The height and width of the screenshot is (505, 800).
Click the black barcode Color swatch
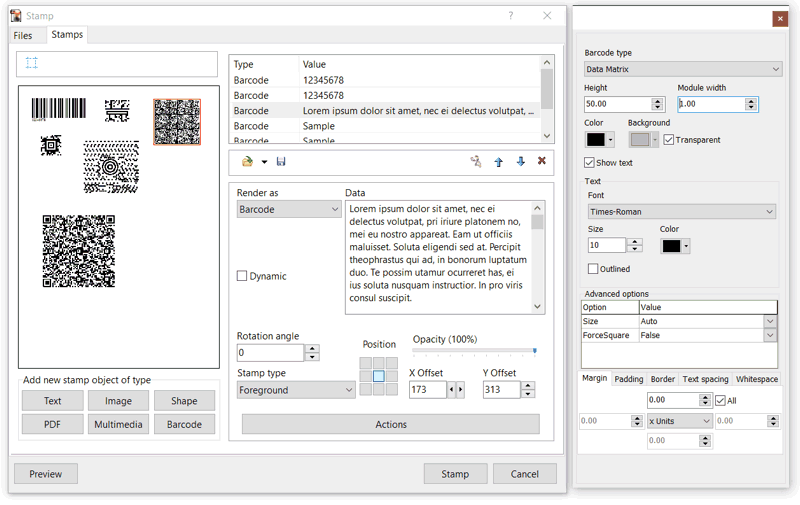(595, 140)
